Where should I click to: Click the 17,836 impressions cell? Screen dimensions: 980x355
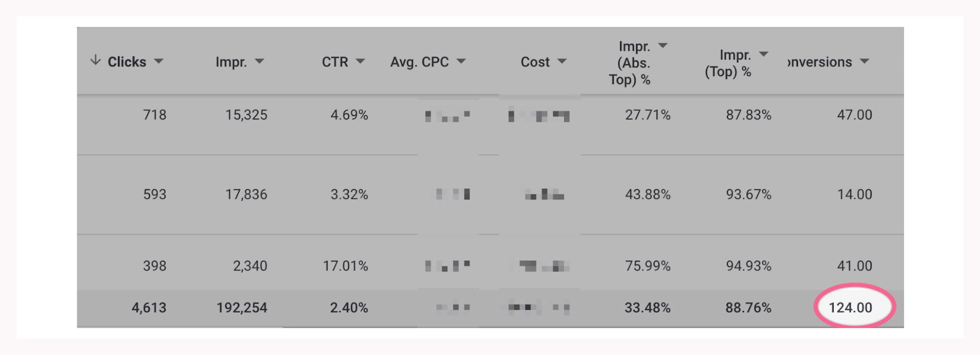click(x=246, y=194)
